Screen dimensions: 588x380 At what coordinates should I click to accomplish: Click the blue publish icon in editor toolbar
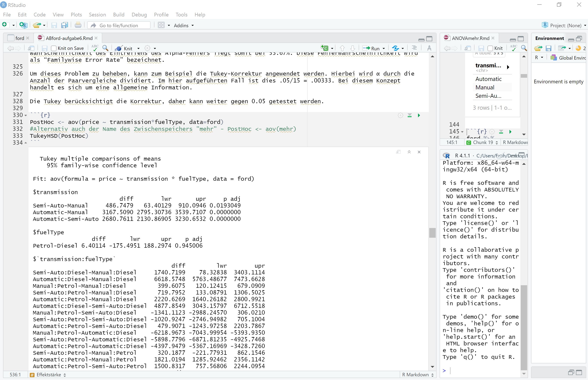(396, 48)
